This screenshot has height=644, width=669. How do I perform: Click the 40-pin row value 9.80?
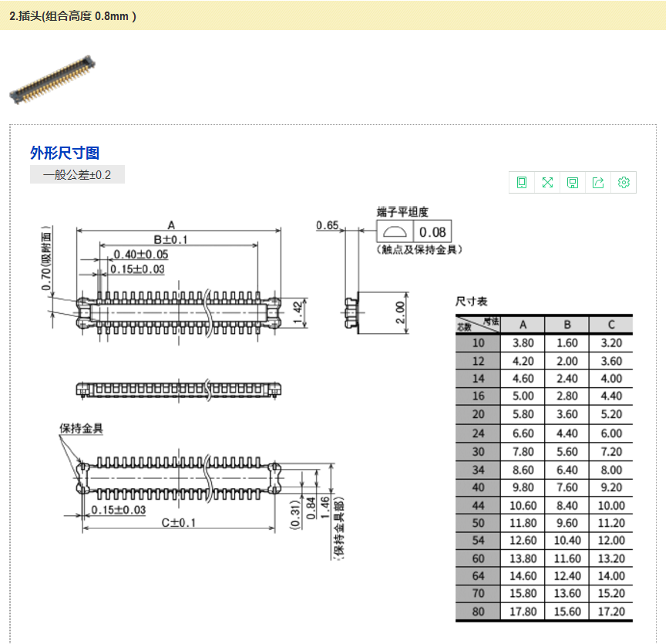523,487
